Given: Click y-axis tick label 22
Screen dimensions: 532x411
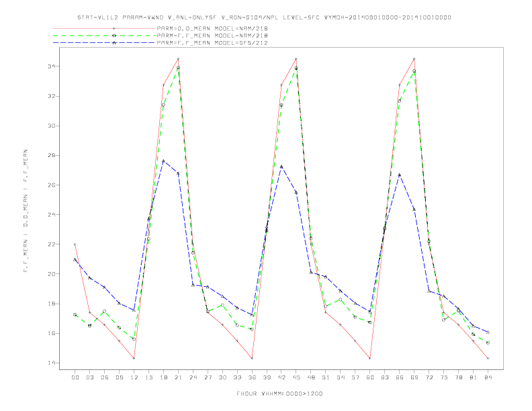Looking at the screenshot, I should pos(51,244).
